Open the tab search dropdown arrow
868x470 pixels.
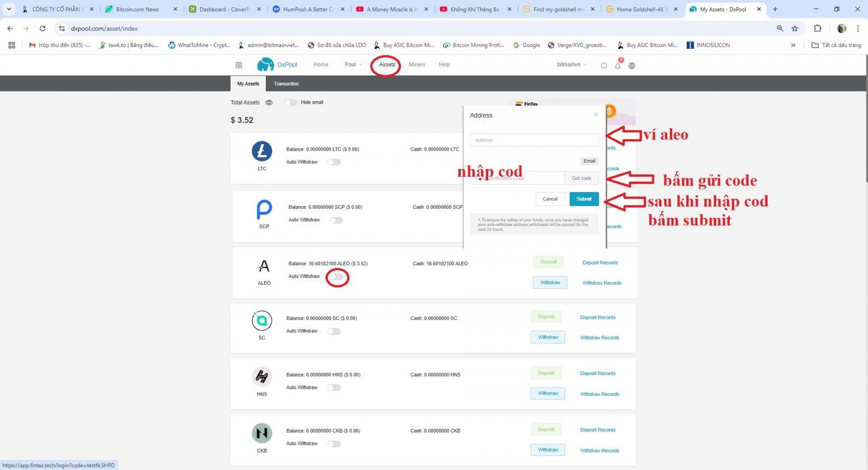pyautogui.click(x=9, y=9)
